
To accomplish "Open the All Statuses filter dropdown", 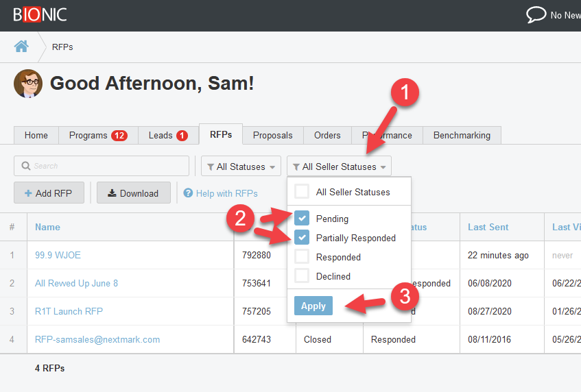I will (241, 167).
